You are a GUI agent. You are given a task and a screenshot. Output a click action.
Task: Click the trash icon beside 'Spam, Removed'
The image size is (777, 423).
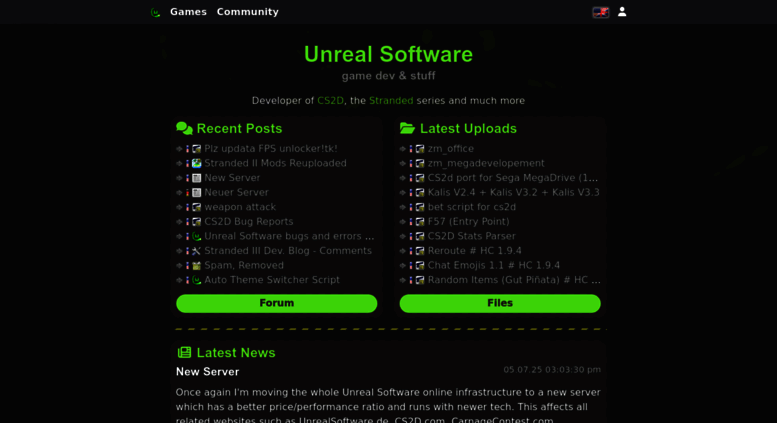[x=197, y=265]
